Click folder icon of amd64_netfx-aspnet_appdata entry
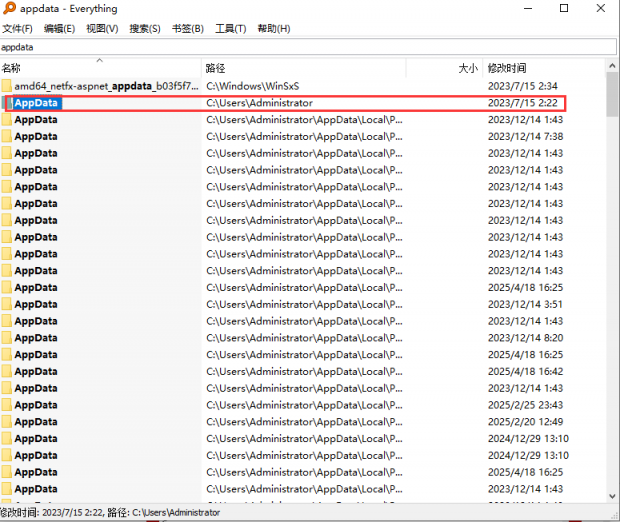 click(7, 86)
